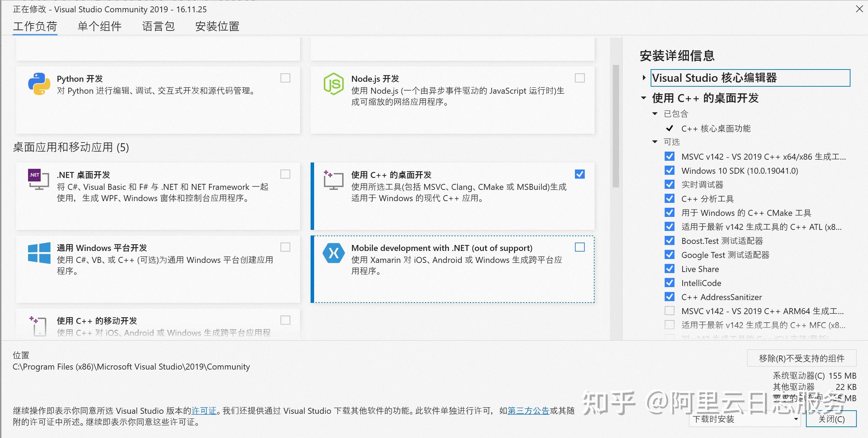Click the C++ desktop development monitor icon

pos(333,180)
